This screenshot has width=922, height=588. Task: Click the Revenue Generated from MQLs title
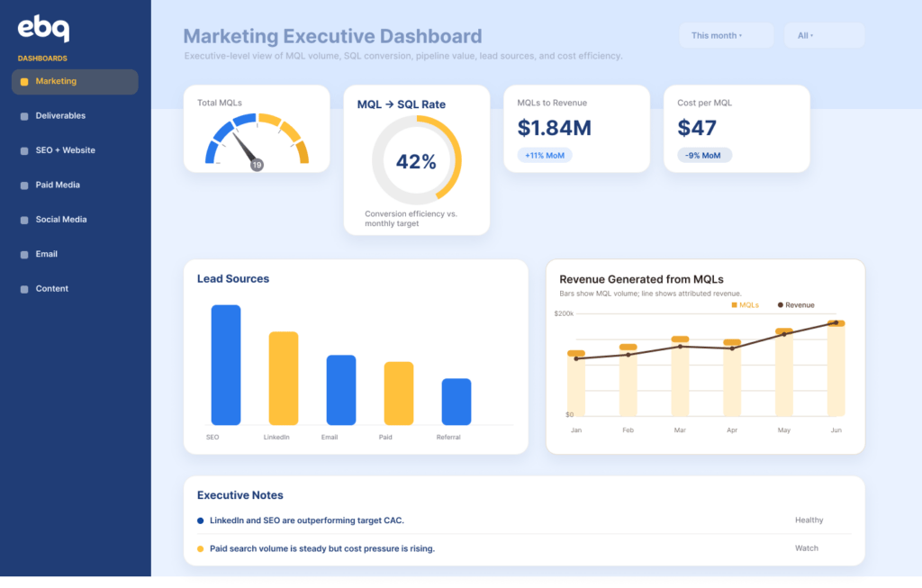coord(641,280)
